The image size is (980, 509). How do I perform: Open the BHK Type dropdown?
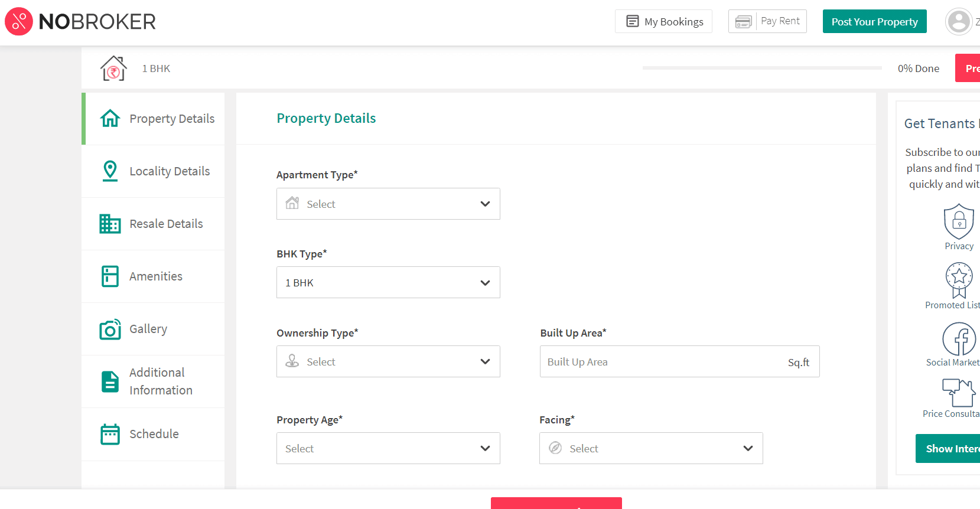pyautogui.click(x=388, y=283)
